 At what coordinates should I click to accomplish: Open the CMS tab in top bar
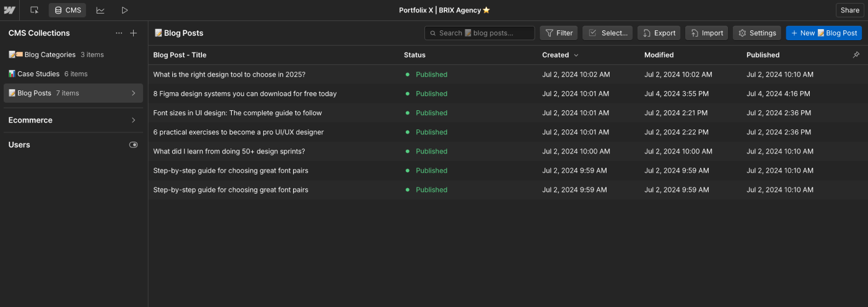[68, 10]
